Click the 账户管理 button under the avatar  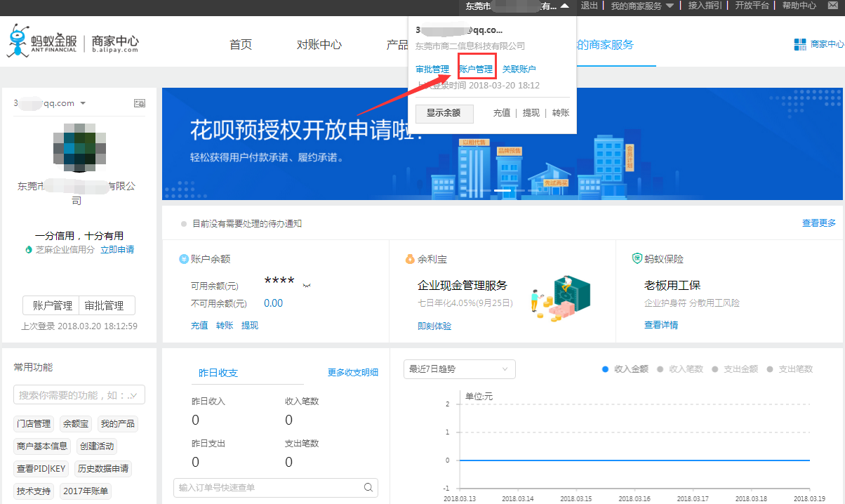pos(51,306)
